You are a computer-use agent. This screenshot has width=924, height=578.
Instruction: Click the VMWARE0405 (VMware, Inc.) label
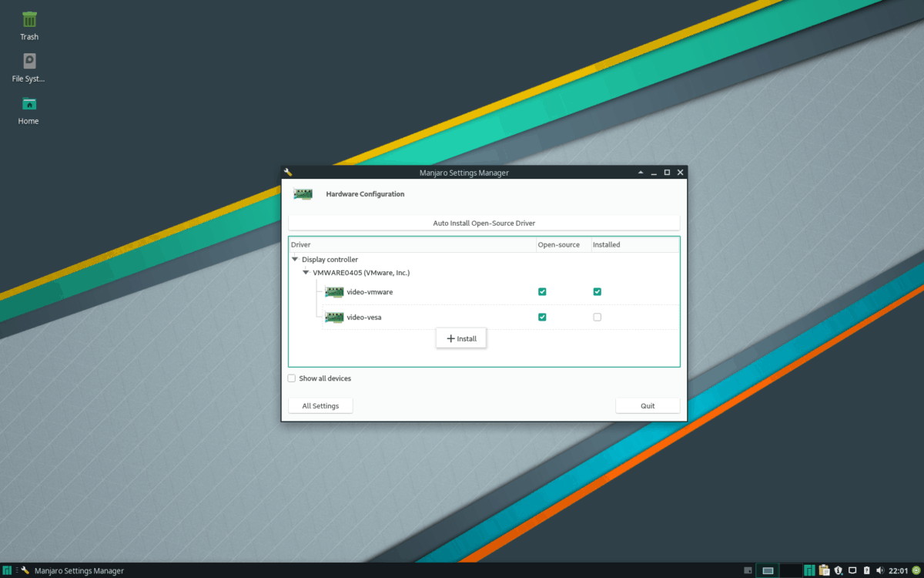tap(361, 272)
